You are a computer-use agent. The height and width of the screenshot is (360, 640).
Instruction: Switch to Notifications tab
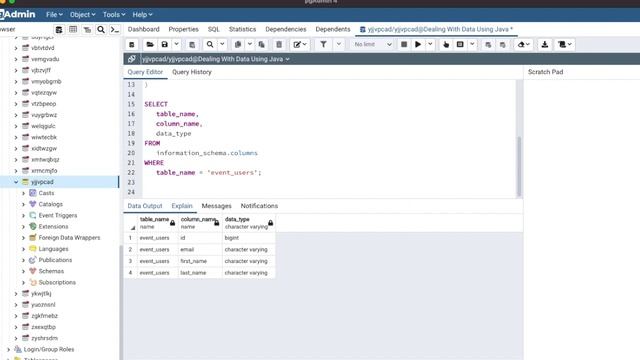coord(259,206)
